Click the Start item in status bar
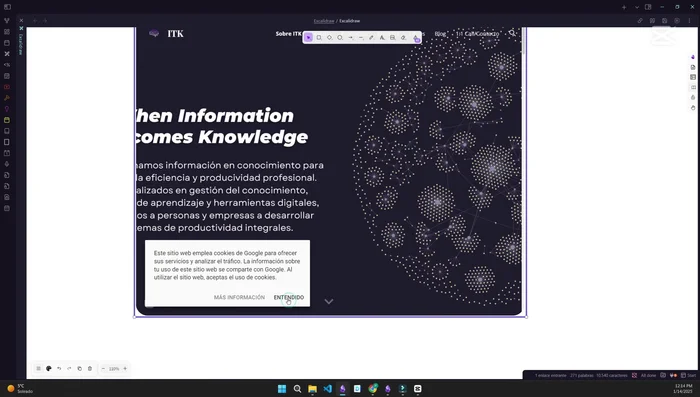The height and width of the screenshot is (397, 700). point(688,376)
